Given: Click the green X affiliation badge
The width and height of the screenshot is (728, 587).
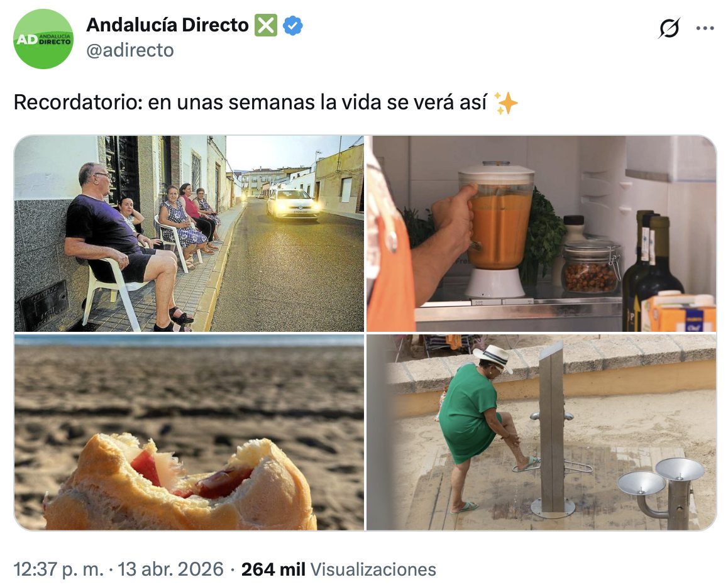Looking at the screenshot, I should tap(265, 25).
